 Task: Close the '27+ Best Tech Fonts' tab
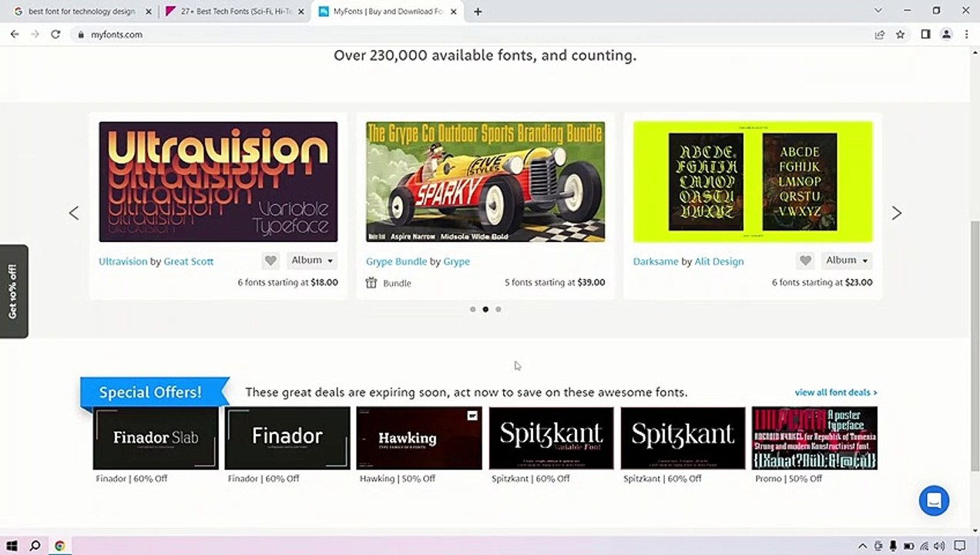(301, 12)
